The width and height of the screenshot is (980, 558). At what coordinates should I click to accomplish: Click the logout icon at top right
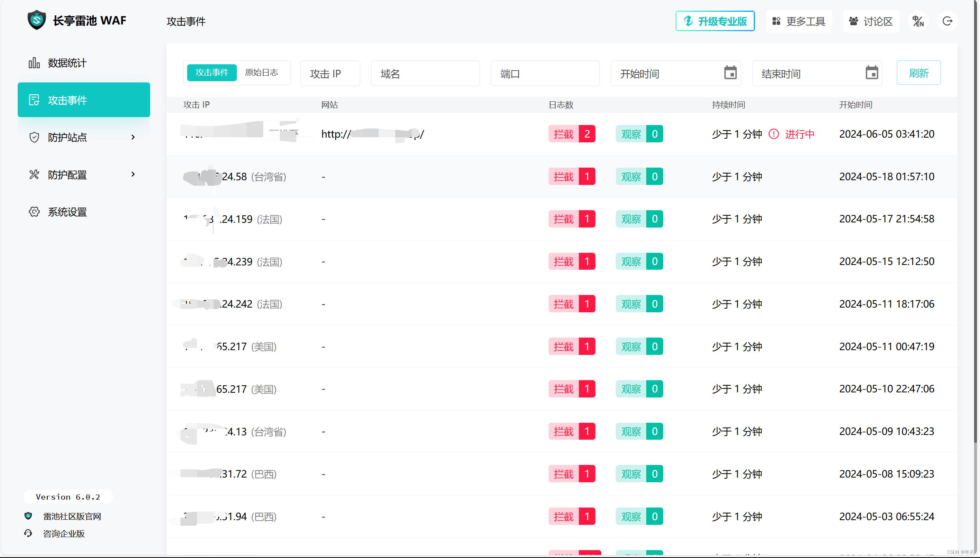coord(947,21)
